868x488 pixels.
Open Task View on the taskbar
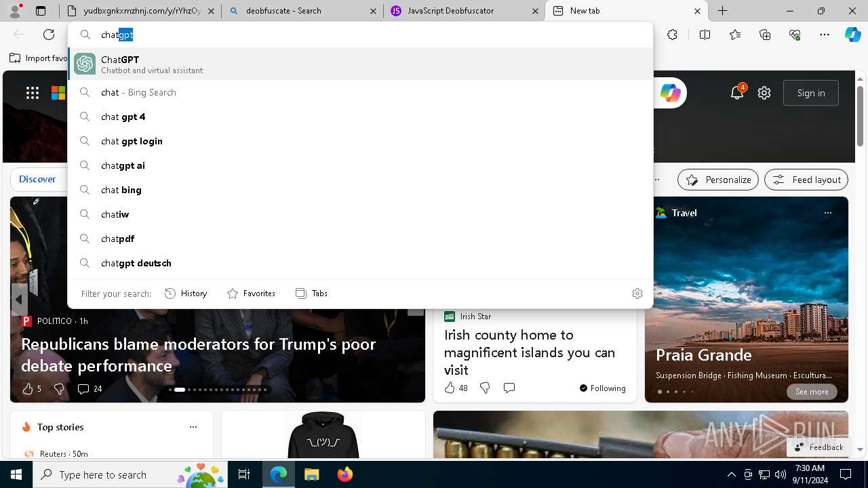click(244, 474)
